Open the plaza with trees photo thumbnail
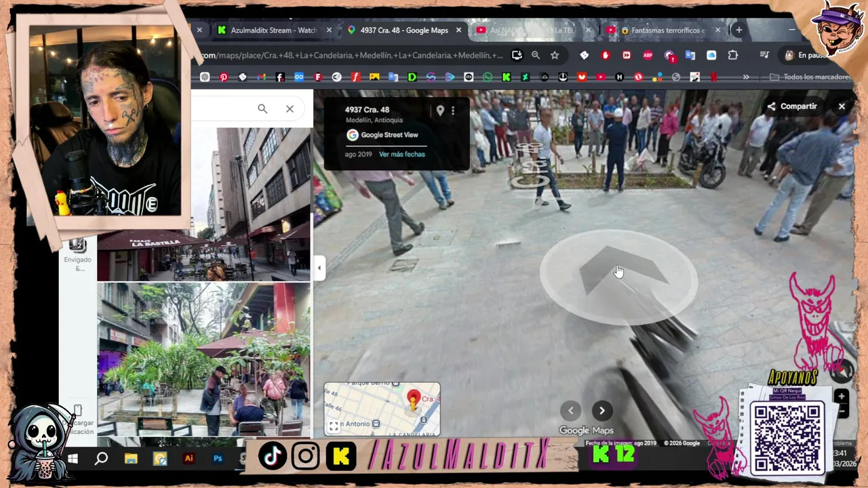The height and width of the screenshot is (488, 868). (x=203, y=360)
